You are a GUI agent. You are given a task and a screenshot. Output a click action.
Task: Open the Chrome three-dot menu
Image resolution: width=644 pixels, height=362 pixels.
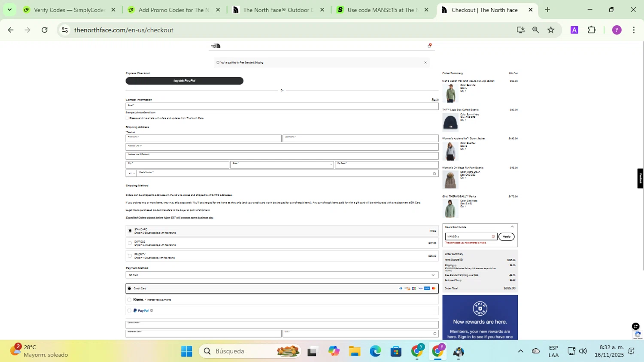pos(634,30)
